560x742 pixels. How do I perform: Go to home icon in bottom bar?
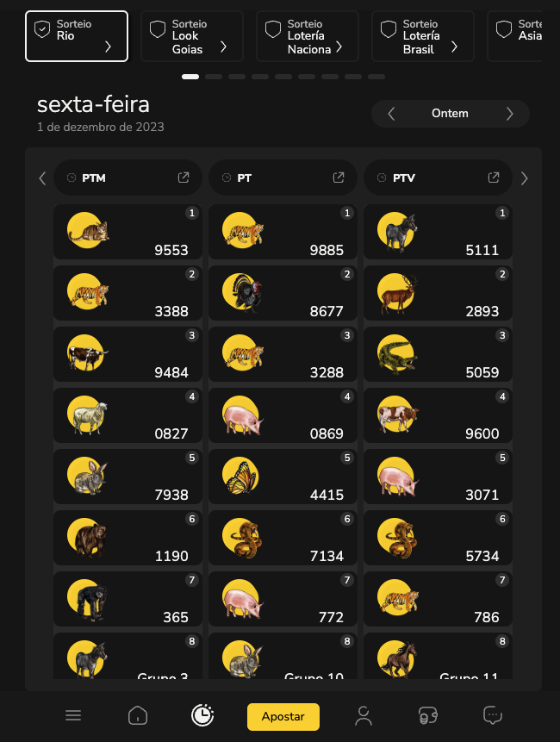138,715
